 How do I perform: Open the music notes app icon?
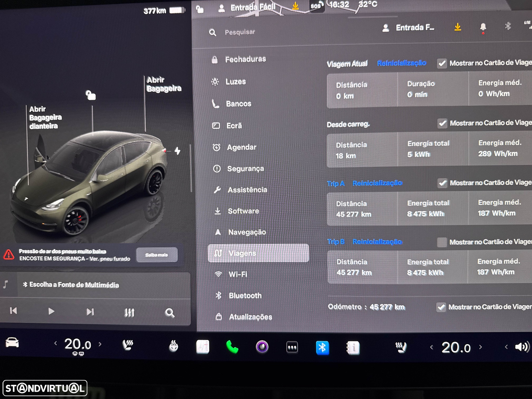point(203,347)
